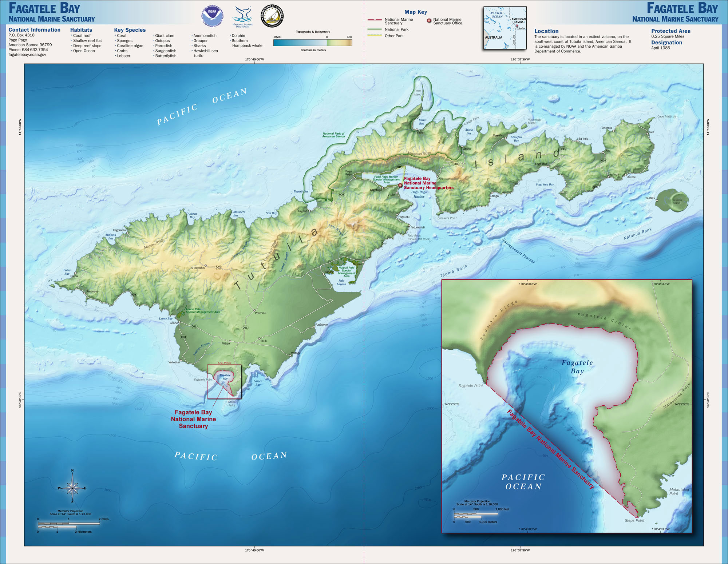The image size is (728, 564).
Task: Click the Pacific Ocean locator inset map
Action: click(x=505, y=28)
